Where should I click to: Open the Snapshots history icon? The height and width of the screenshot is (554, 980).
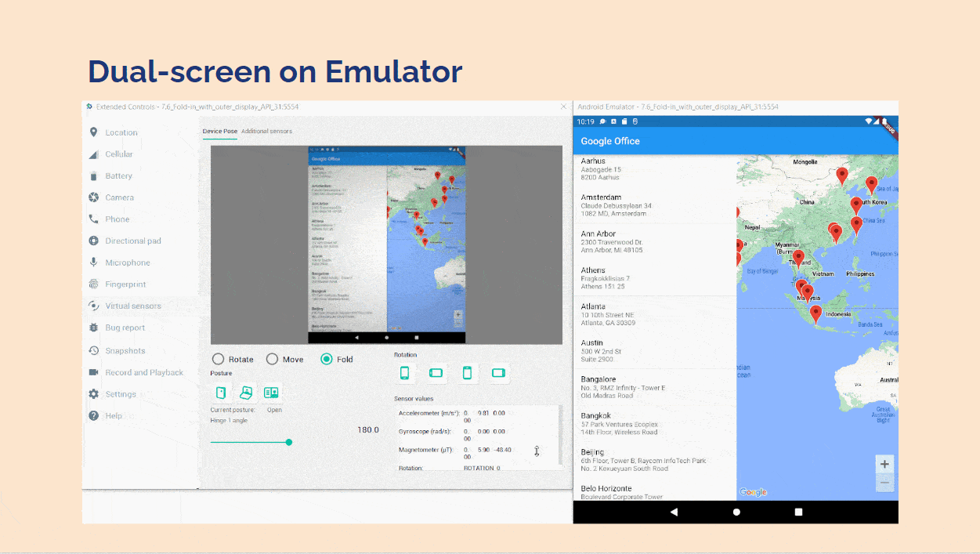pos(94,351)
